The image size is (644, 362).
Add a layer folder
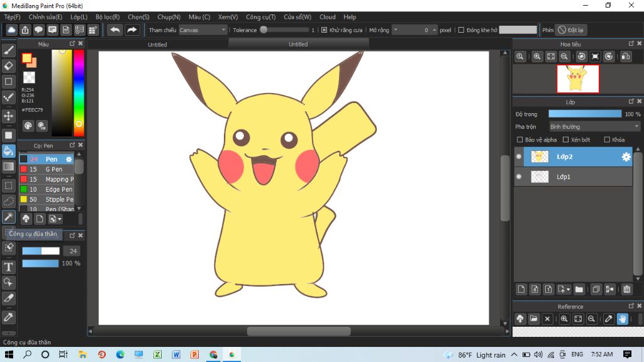(579, 289)
